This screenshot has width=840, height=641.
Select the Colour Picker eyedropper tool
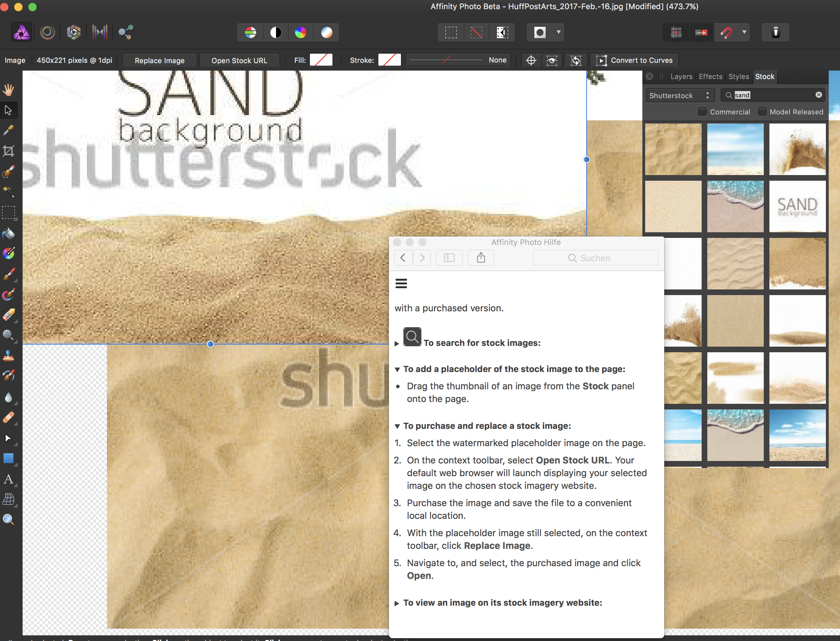(8, 131)
